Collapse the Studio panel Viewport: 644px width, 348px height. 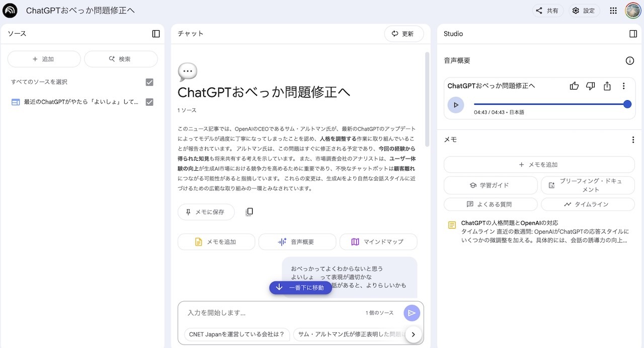[x=633, y=34]
